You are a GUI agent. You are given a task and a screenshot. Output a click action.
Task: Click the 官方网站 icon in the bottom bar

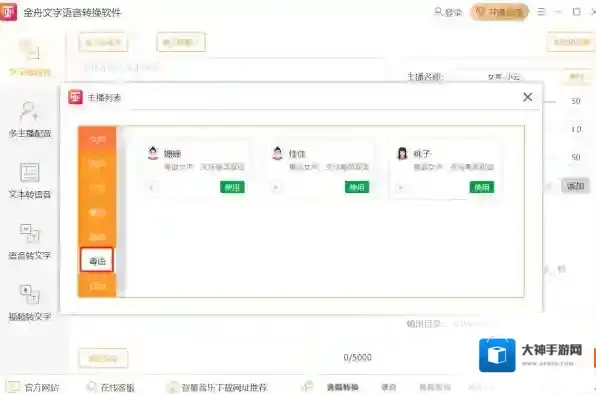coord(13,387)
